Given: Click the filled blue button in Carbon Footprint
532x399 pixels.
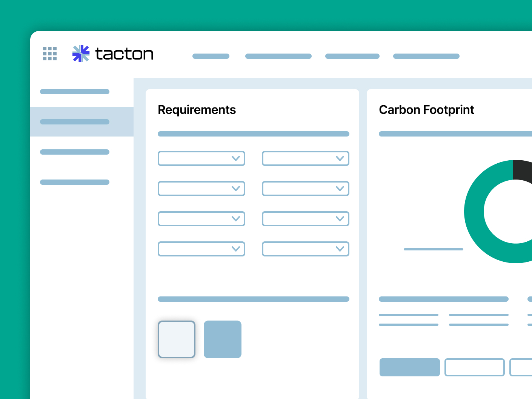Looking at the screenshot, I should pos(409,367).
